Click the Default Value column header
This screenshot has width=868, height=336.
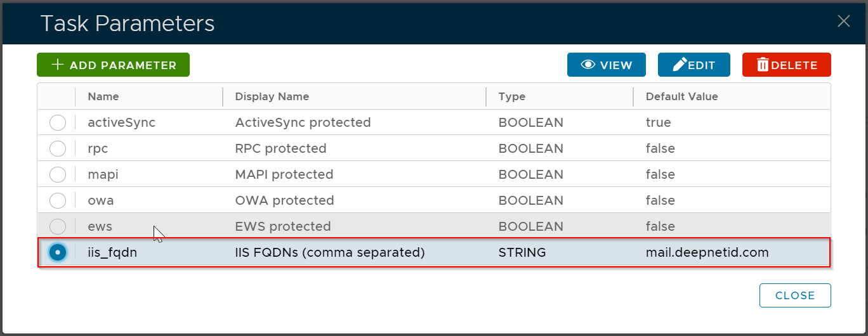(682, 96)
